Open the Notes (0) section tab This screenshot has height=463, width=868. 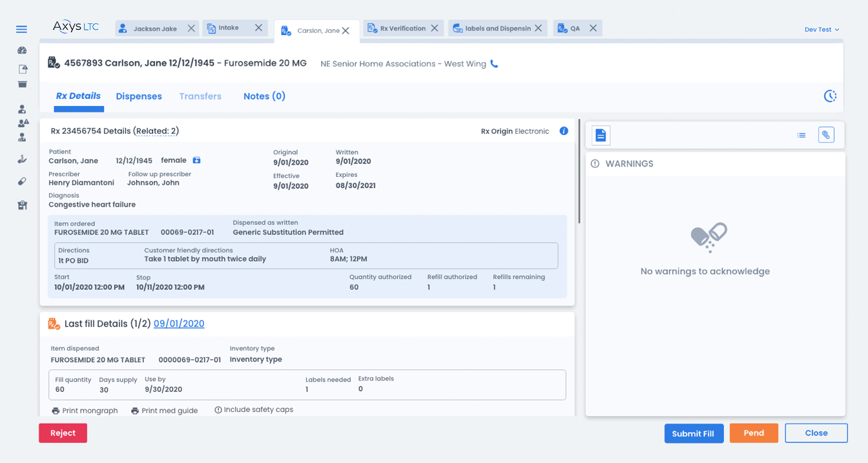click(x=264, y=96)
